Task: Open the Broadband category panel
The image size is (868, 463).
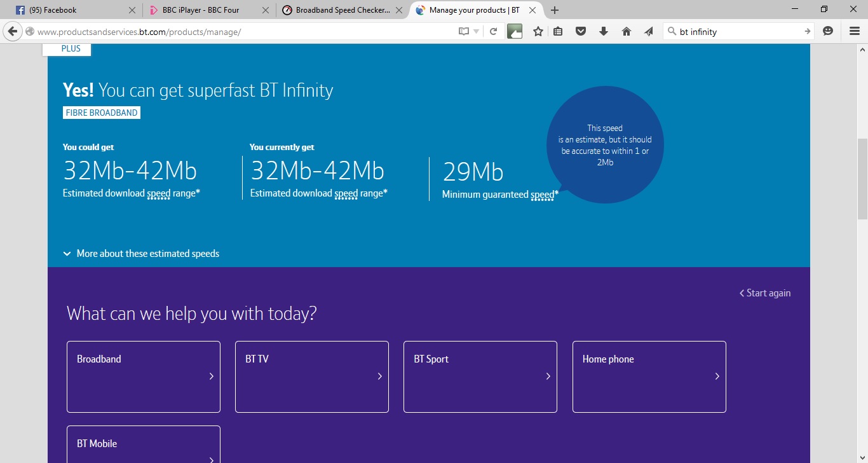Action: pos(143,376)
